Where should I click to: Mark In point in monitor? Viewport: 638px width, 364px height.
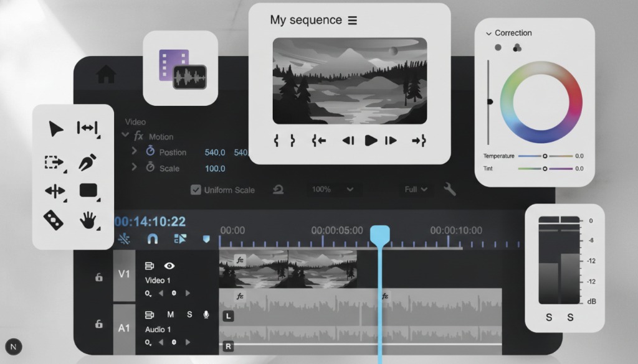[x=276, y=141]
